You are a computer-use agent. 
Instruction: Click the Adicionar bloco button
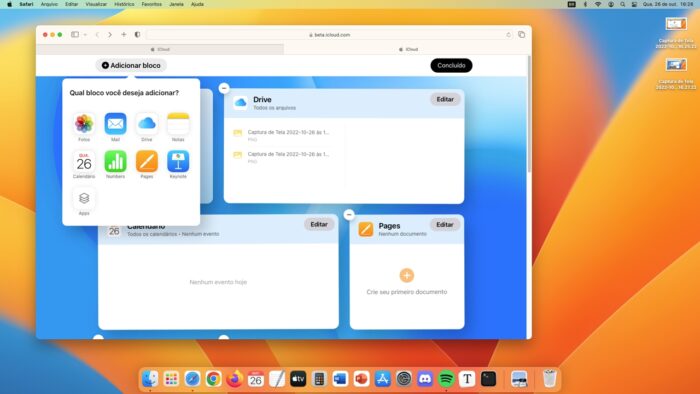[x=131, y=66]
